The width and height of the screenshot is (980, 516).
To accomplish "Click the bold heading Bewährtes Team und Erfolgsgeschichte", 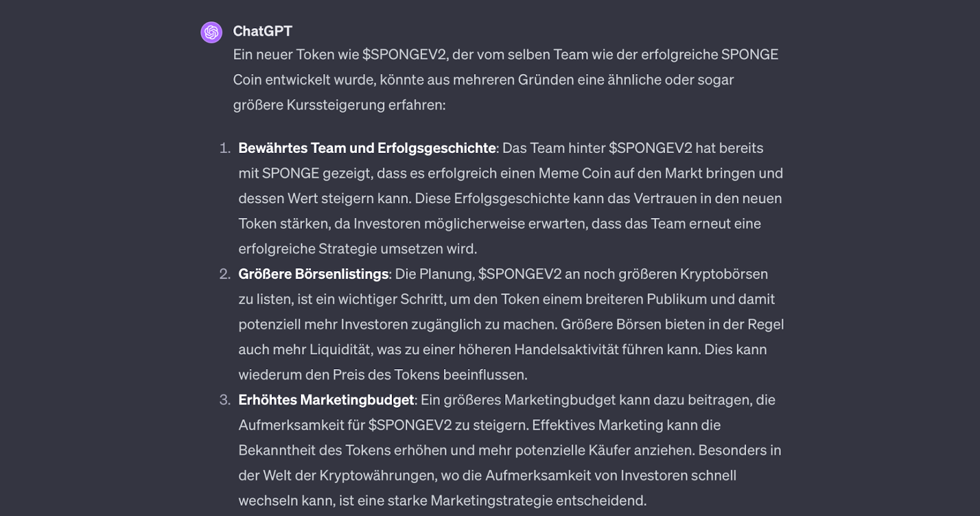I will (367, 148).
